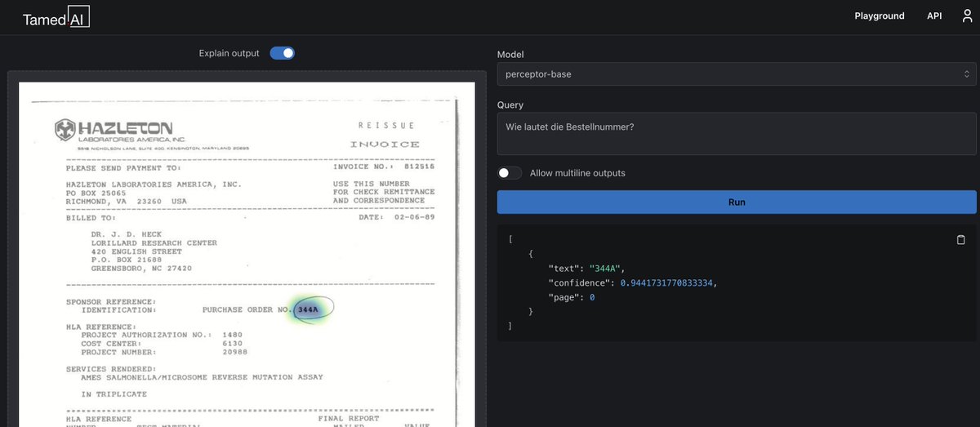This screenshot has width=980, height=427.
Task: Open the API menu item
Action: tap(934, 16)
